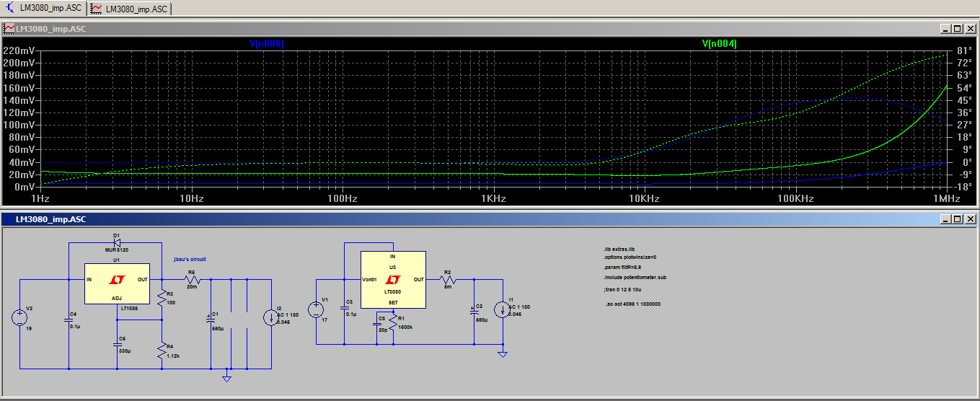Viewport: 980px width, 401px height.
Task: Click the 330µ value of C5
Action: pos(125,351)
